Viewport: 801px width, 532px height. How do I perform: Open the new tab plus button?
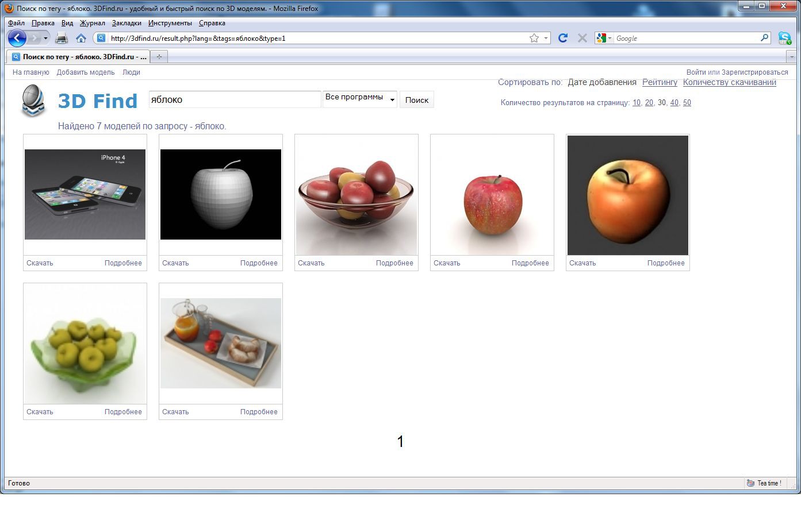(159, 57)
